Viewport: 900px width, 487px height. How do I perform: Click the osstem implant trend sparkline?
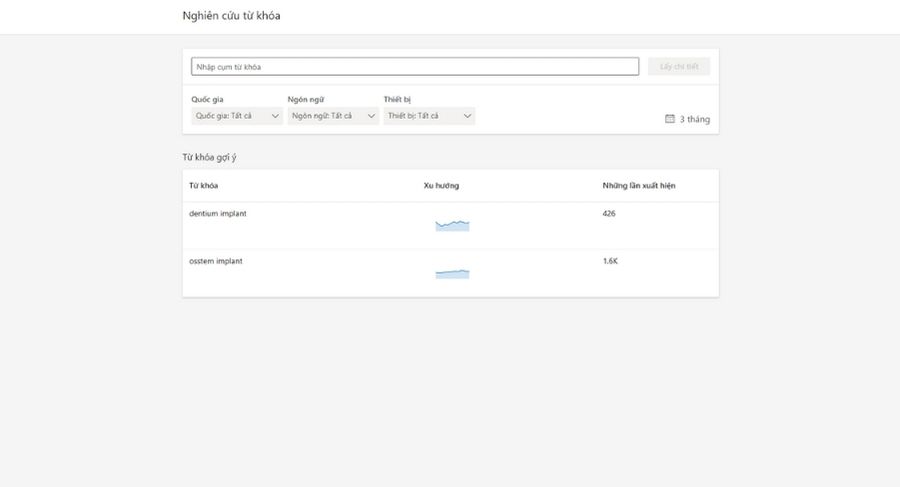452,273
